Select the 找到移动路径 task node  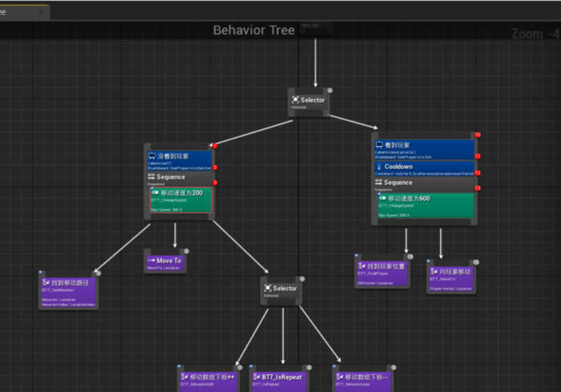[68, 292]
